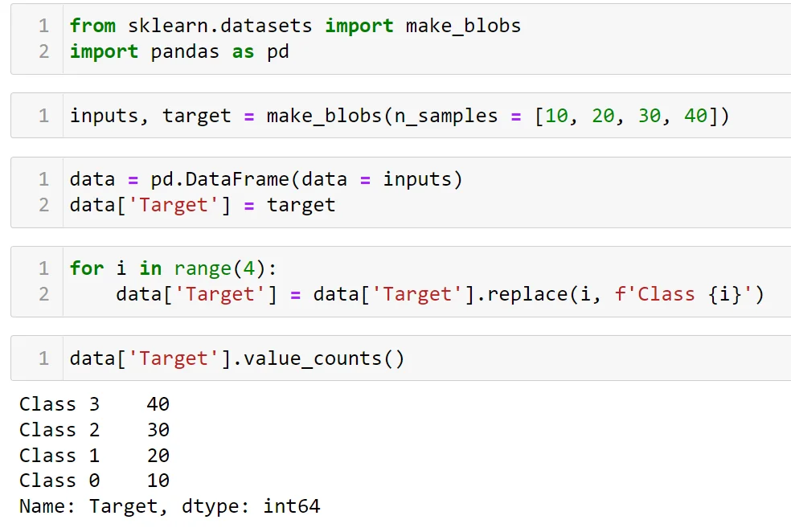Image resolution: width=791 pixels, height=532 pixels.
Task: Click the 'Class 2' output label
Action: pos(59,430)
